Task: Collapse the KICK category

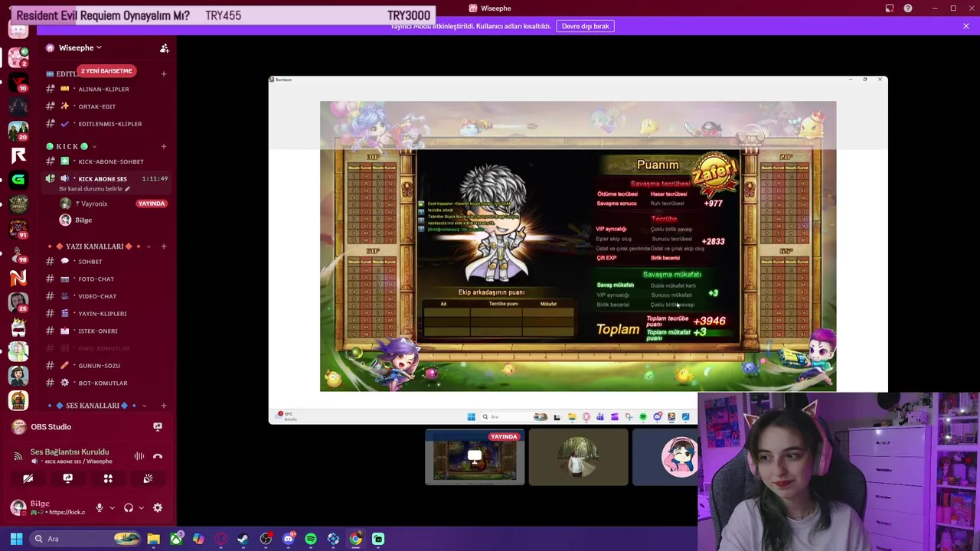Action: (95, 146)
